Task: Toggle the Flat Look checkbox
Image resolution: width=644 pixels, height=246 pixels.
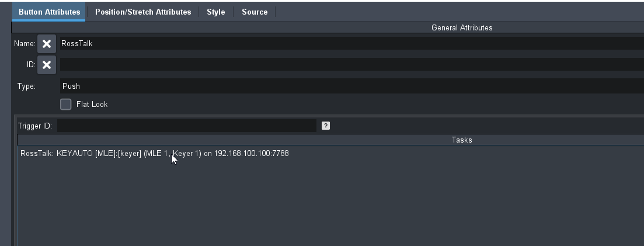Action: pos(66,104)
